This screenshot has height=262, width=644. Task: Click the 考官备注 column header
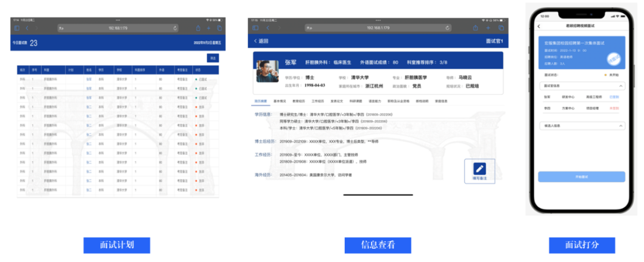(x=183, y=70)
